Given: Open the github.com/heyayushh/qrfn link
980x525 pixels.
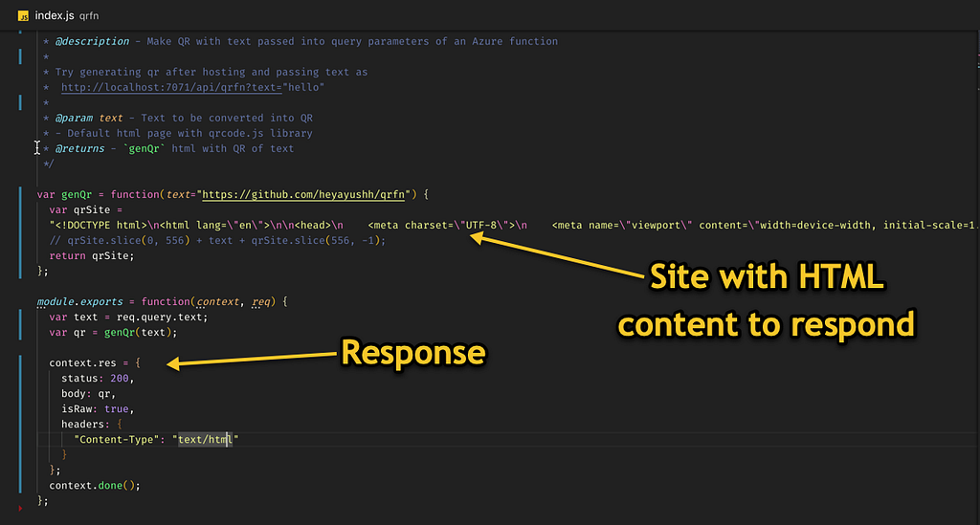Looking at the screenshot, I should (x=303, y=195).
